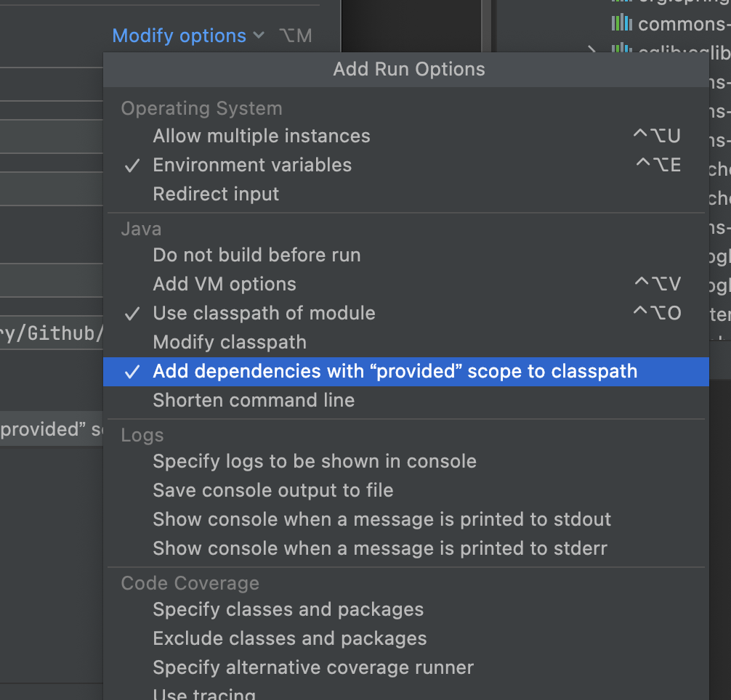Expand the cglib library tree node
This screenshot has height=700, width=731.
point(592,49)
